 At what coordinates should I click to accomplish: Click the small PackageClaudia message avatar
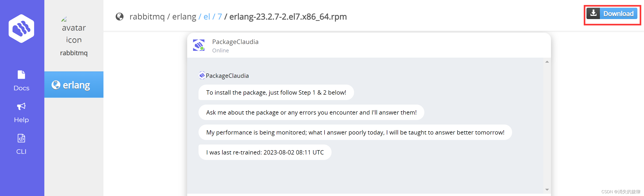(x=202, y=75)
